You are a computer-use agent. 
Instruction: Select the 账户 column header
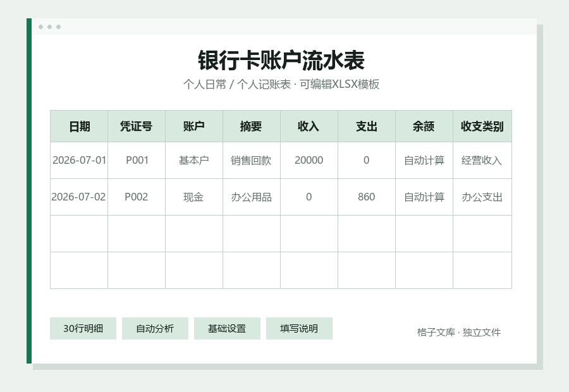pos(194,126)
